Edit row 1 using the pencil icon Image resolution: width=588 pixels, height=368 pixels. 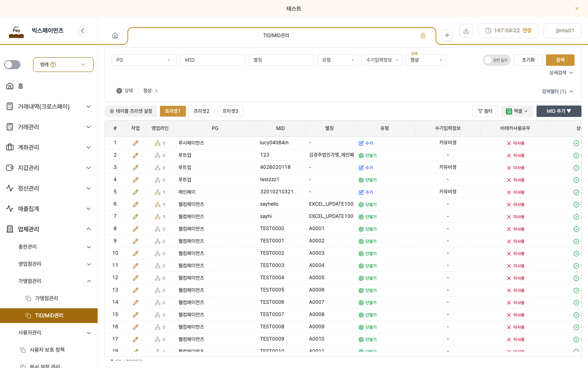136,143
